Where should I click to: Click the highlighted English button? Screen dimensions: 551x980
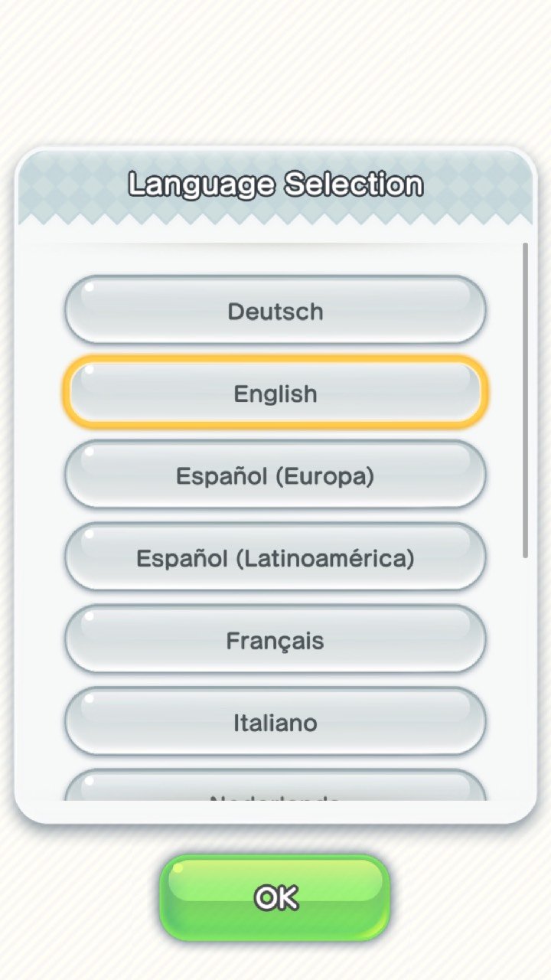coord(275,394)
